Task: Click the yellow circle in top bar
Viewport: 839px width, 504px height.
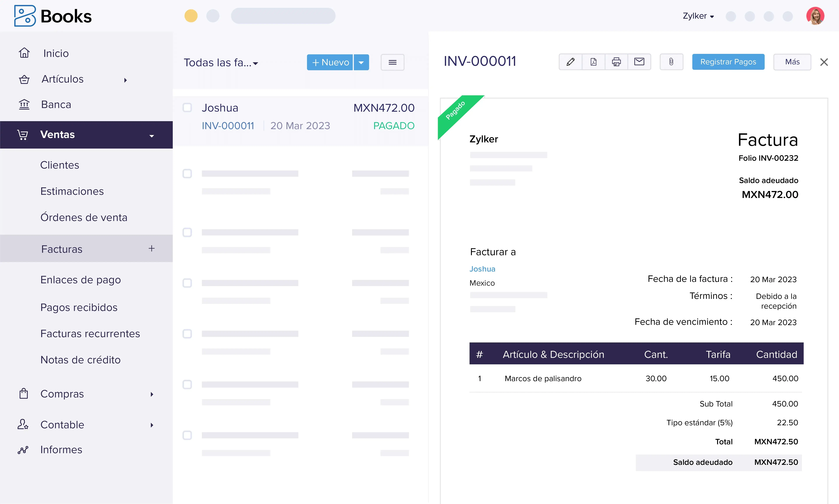Action: click(x=191, y=16)
